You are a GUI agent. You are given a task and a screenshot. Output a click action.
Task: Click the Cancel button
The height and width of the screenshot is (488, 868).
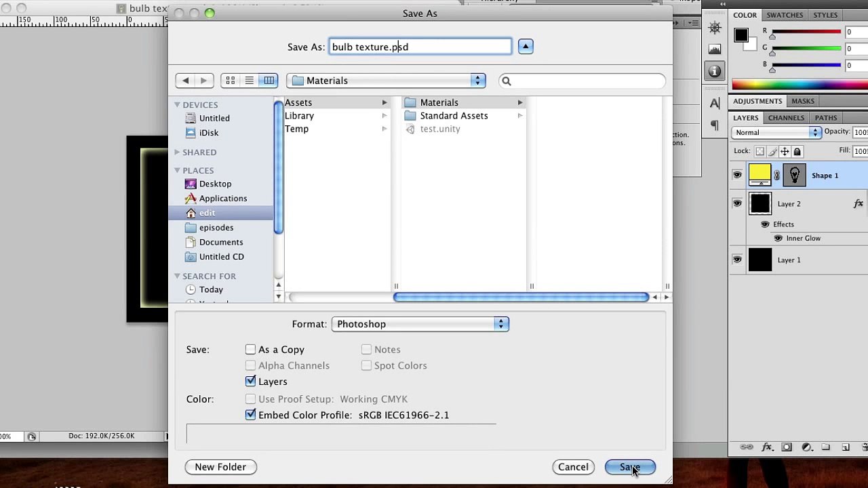(573, 467)
